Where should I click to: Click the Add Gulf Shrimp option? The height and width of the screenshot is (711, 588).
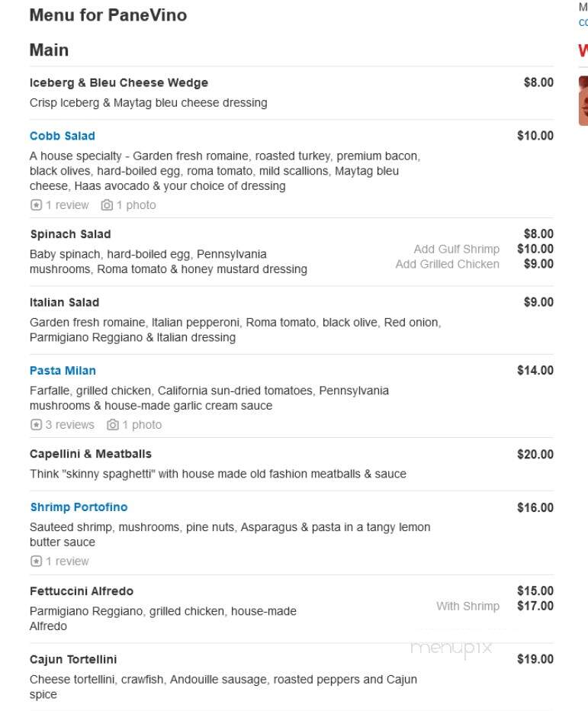tap(457, 249)
